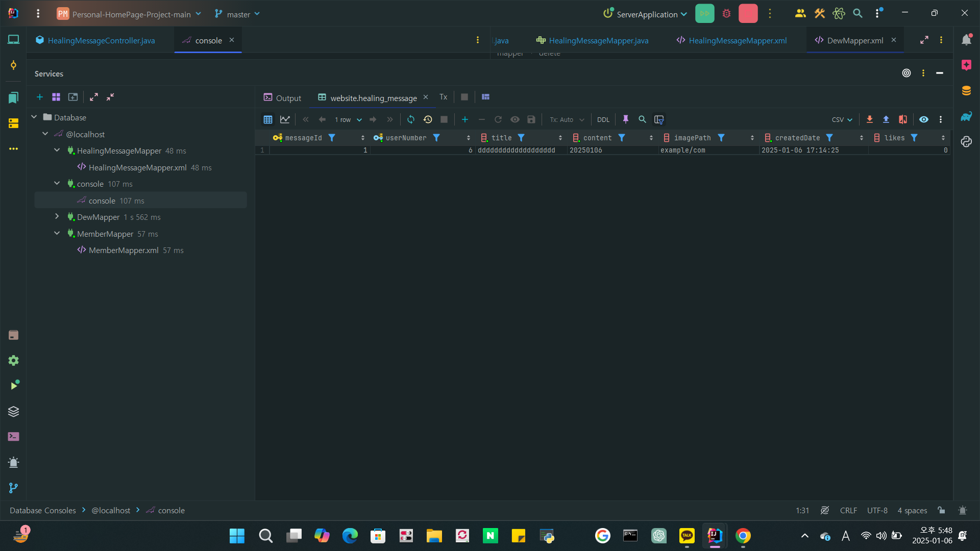Toggle read-only lock icon in status bar
This screenshot has width=980, height=551.
click(x=941, y=510)
